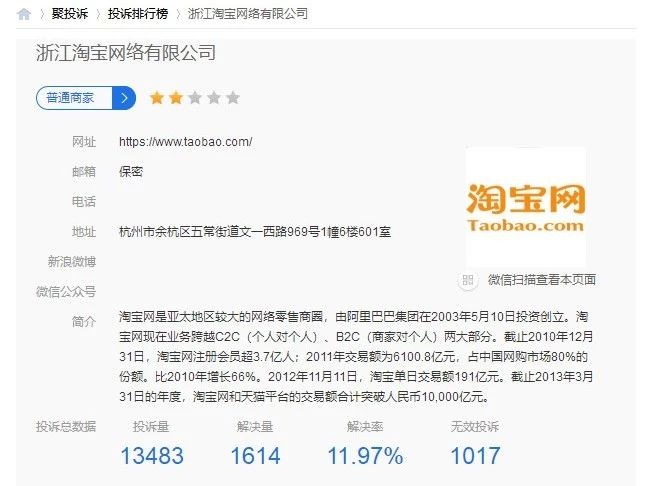Click the 淘宝网 Taobao.com logo image
Screen dimensions: 649x486
click(x=526, y=207)
